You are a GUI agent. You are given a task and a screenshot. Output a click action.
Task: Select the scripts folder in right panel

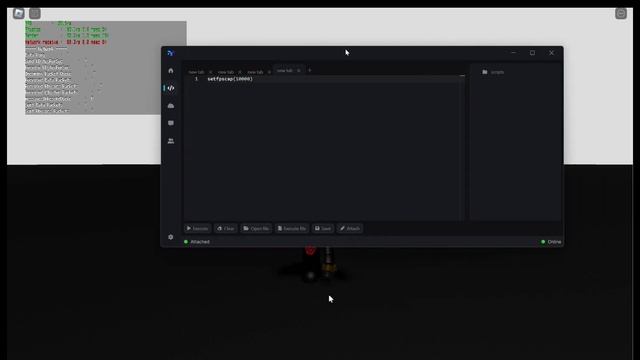click(493, 72)
